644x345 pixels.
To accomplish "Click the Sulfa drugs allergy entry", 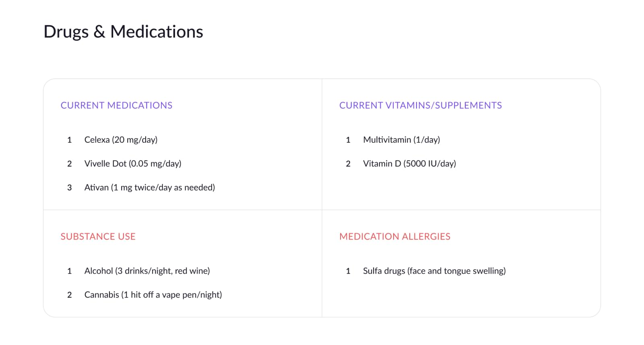I will click(x=434, y=271).
